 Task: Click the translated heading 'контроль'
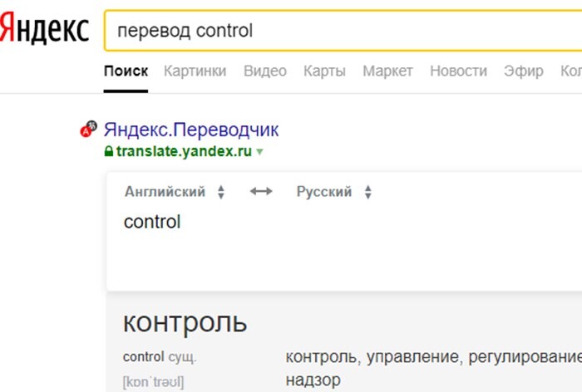tap(185, 322)
